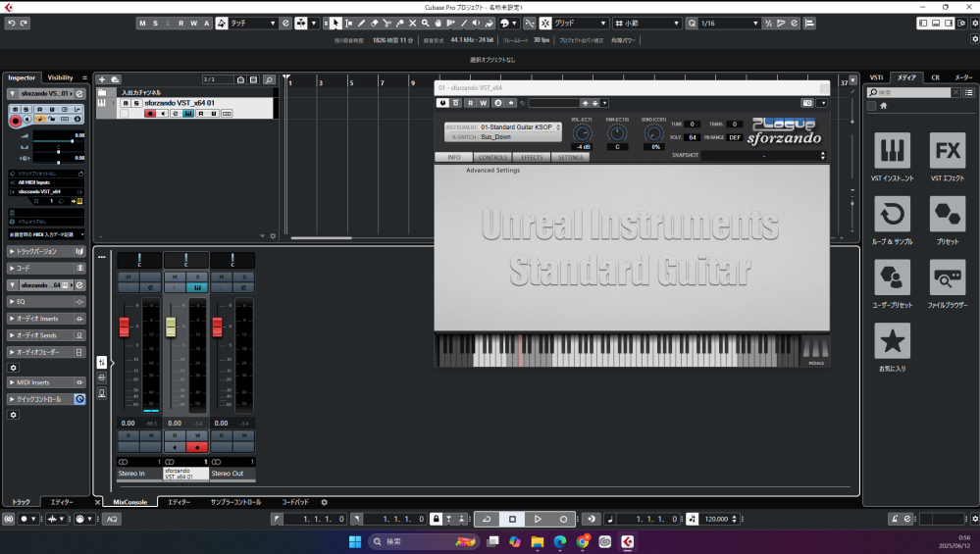Screen dimensions: 980x554
Task: Click sforzando VOL knob
Action: [x=582, y=133]
